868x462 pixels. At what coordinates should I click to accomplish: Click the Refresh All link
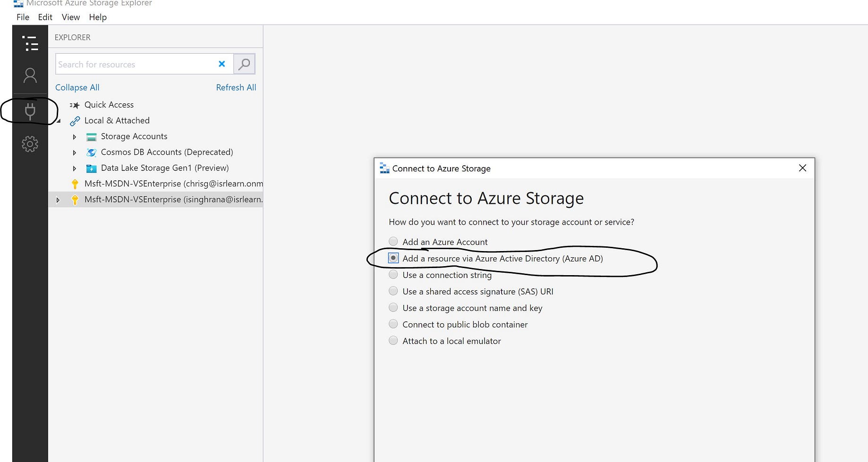[x=236, y=87]
